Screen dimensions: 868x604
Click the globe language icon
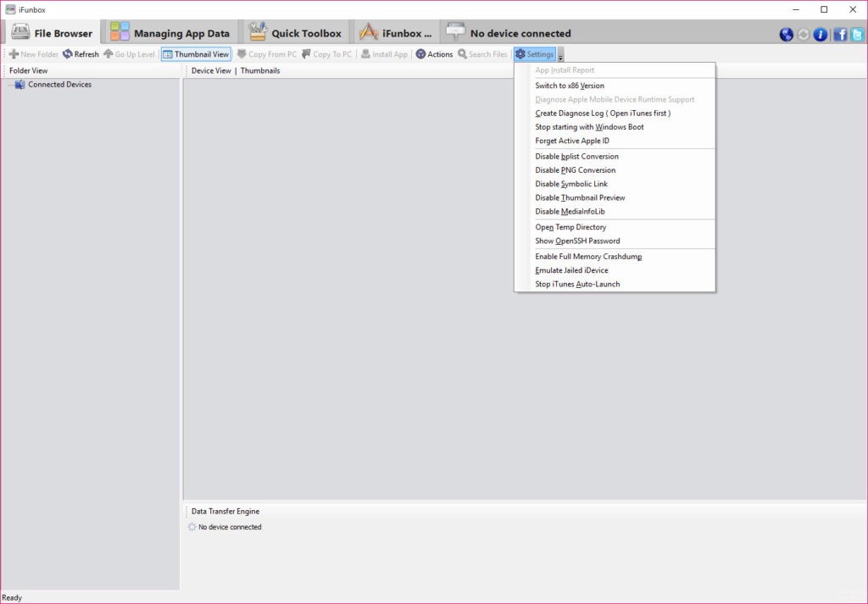tap(786, 34)
